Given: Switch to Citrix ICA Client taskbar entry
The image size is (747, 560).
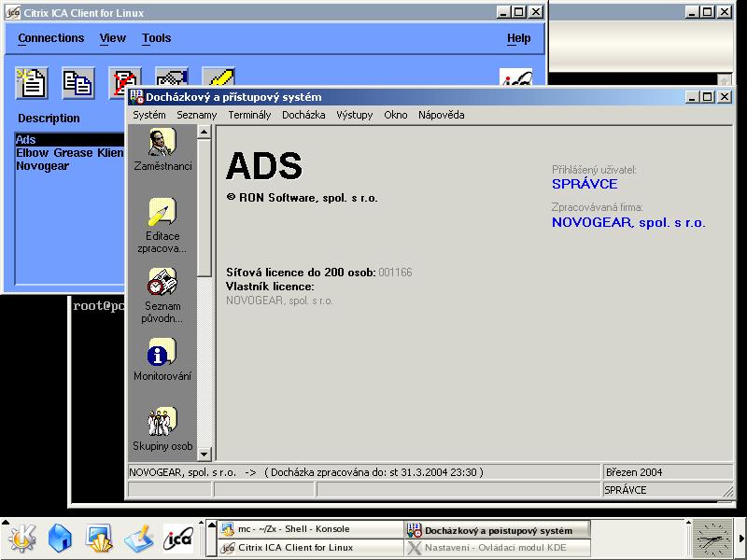Looking at the screenshot, I should [311, 548].
